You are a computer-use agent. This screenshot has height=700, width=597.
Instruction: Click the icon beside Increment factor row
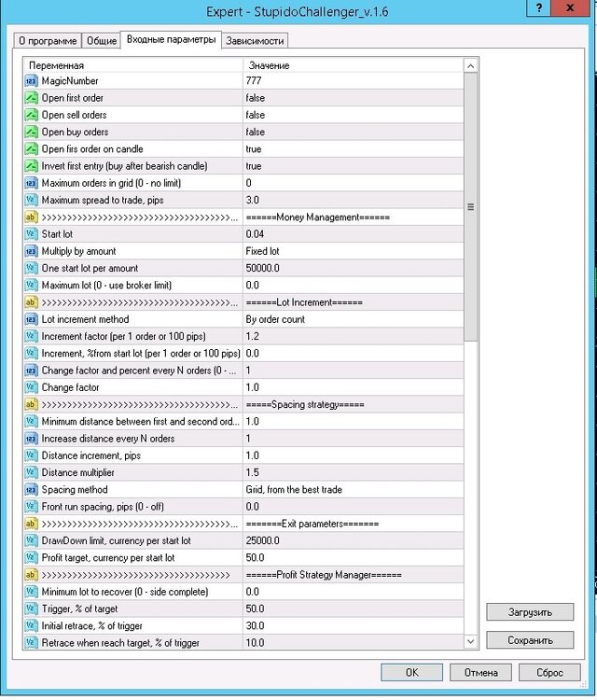coord(31,336)
